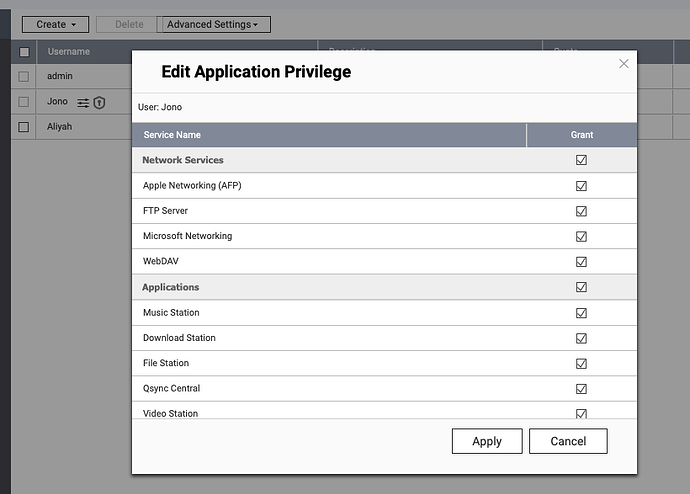Close the Edit Application Privilege dialog
Screen dimensions: 690x494
(624, 64)
